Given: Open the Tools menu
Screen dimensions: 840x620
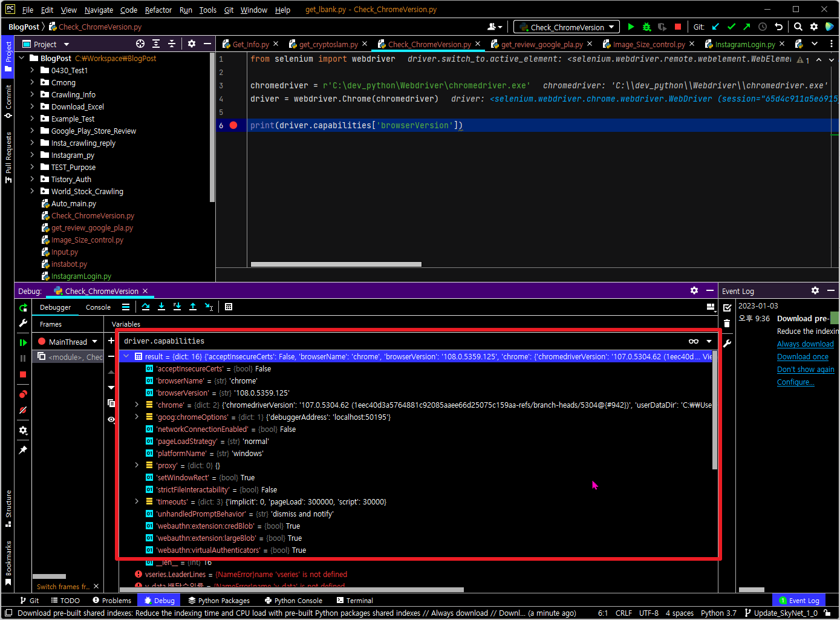Looking at the screenshot, I should click(207, 10).
